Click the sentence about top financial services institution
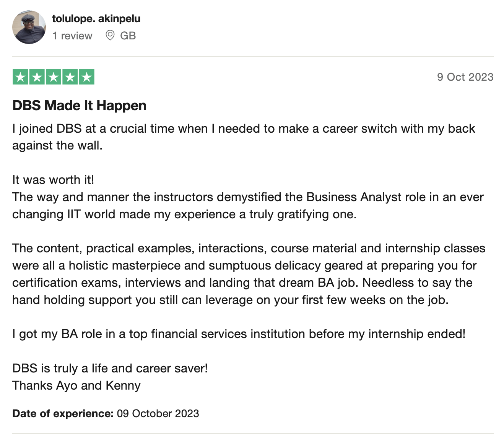 tap(239, 334)
